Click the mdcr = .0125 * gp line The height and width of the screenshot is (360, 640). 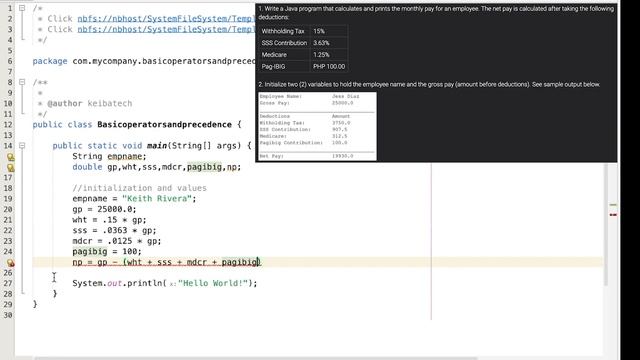pos(117,241)
